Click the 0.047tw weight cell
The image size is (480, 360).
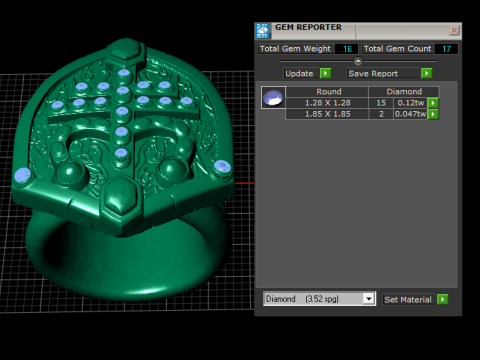410,114
